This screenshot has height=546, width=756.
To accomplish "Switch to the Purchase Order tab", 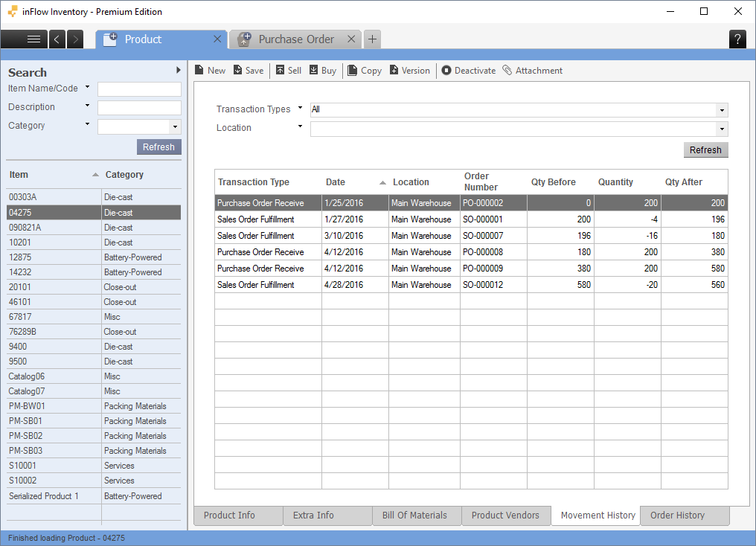I will [x=295, y=39].
